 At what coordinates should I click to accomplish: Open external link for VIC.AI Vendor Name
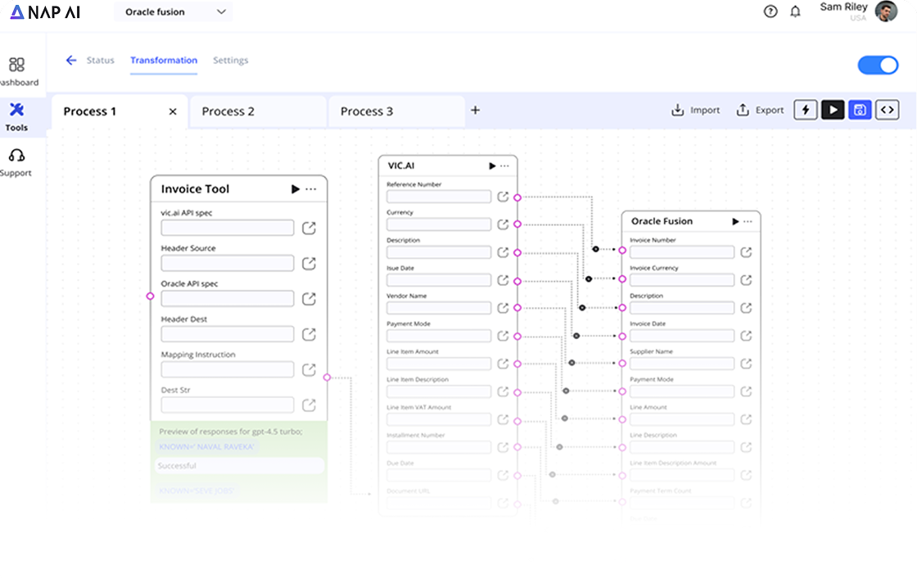(503, 308)
